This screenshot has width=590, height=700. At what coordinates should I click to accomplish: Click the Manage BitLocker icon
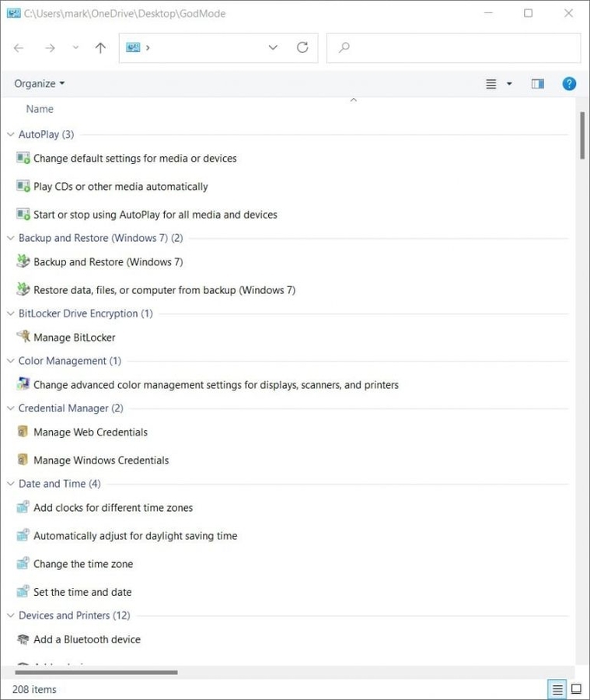click(23, 337)
